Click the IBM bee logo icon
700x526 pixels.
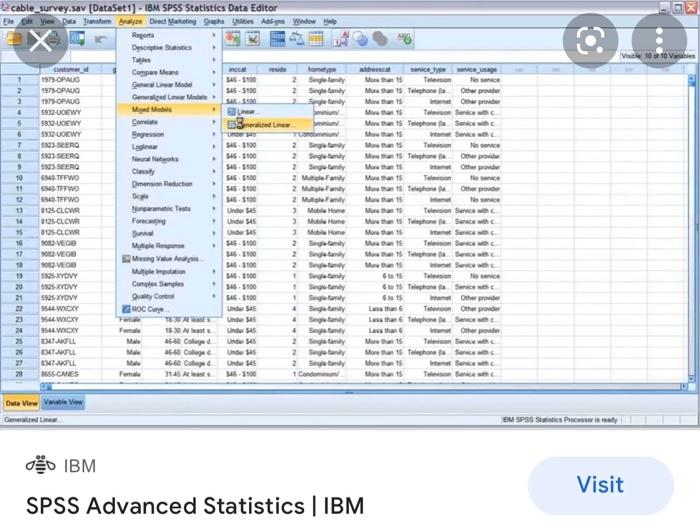pos(41,465)
